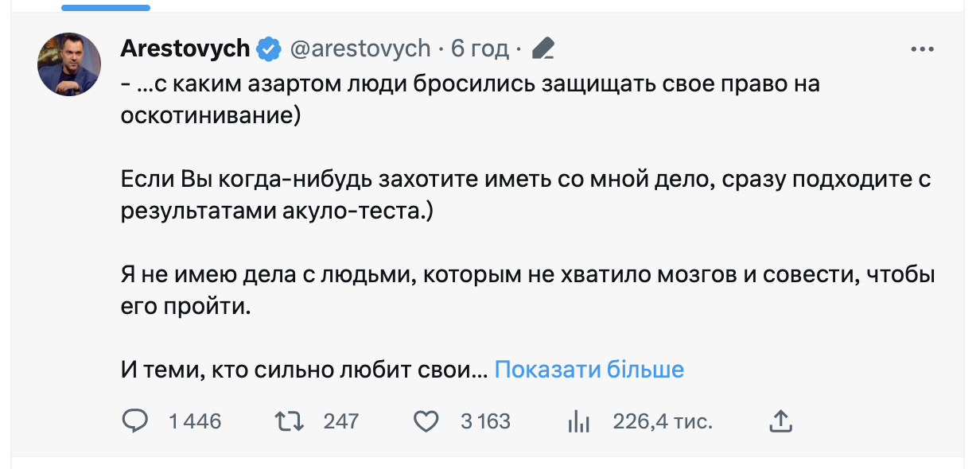Click the 226,4 тис. views count

pyautogui.click(x=662, y=421)
